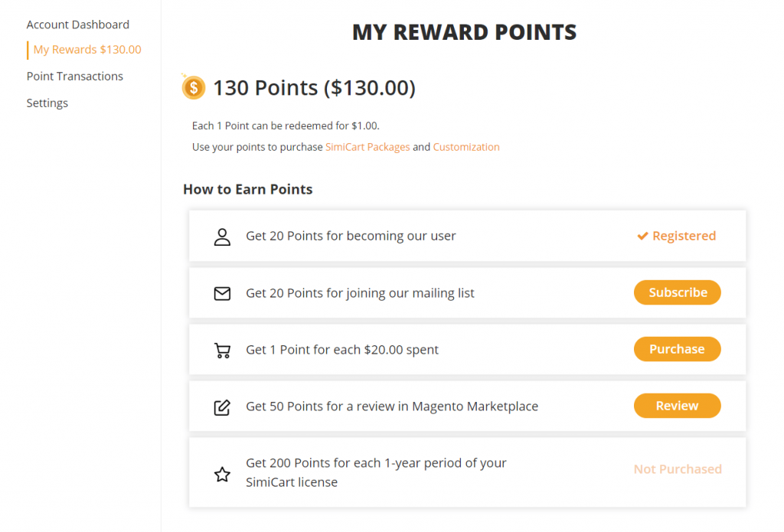Click the star license icon
The height and width of the screenshot is (532, 784).
[222, 474]
